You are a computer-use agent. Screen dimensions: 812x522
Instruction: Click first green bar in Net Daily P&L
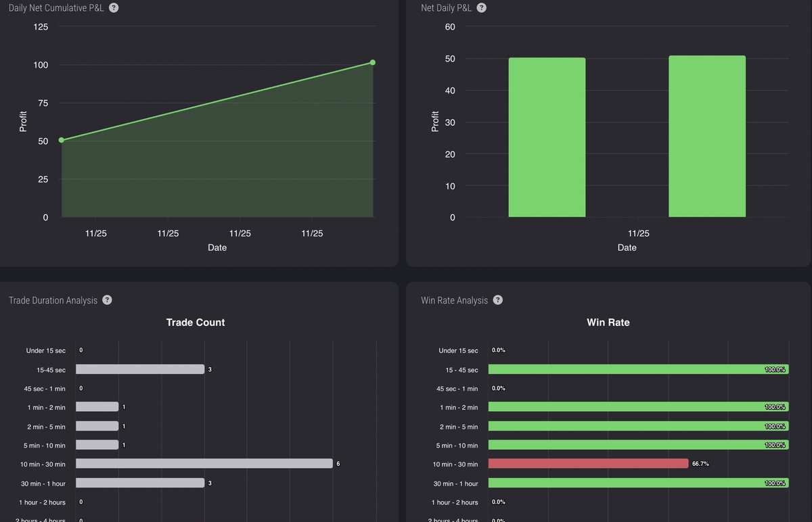(x=547, y=137)
